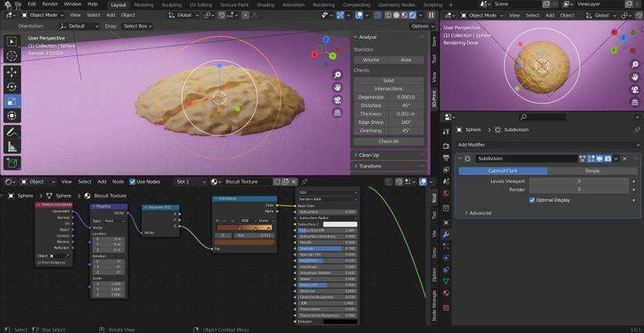The image size is (644, 333).
Task: Toggle camera view icon in main viewport
Action: pyautogui.click(x=337, y=100)
